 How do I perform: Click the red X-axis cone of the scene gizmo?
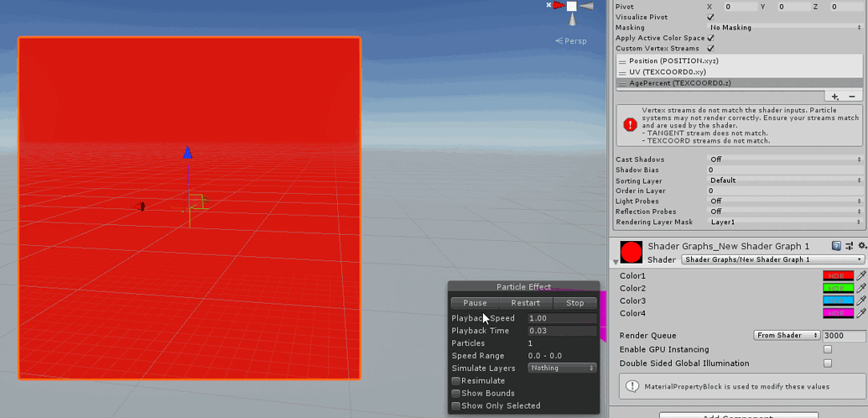click(x=558, y=6)
